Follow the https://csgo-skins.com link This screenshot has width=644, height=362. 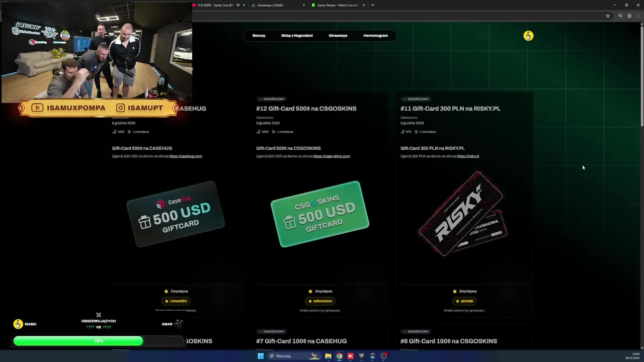332,156
